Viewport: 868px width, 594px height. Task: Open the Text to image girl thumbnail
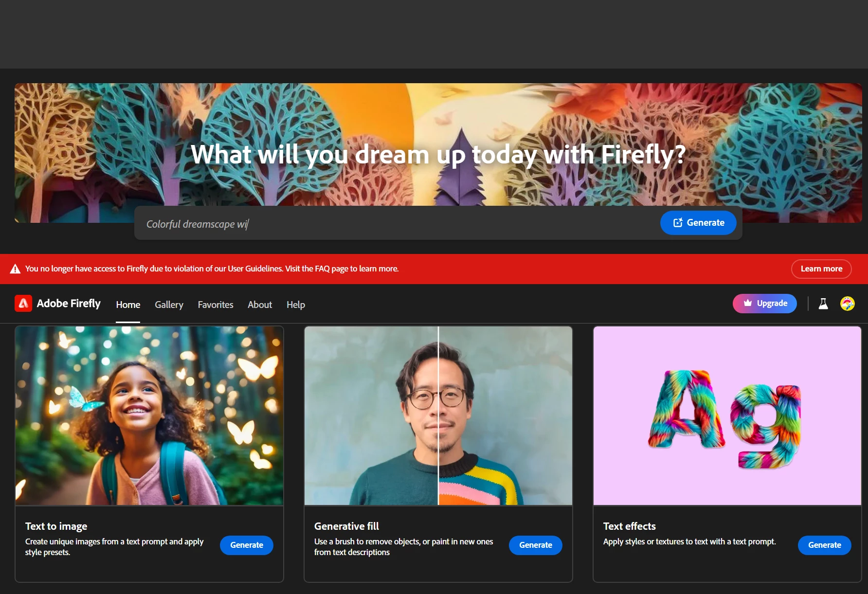coord(149,416)
